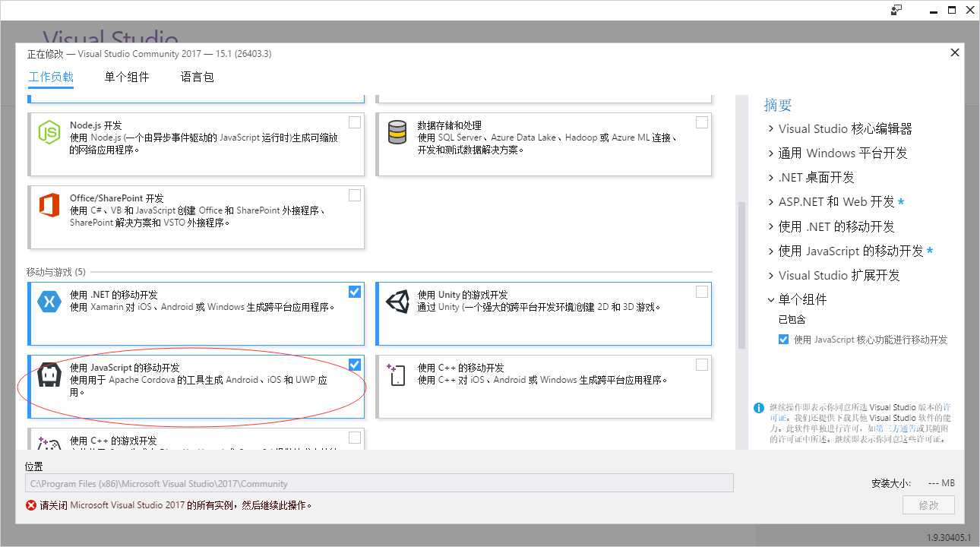The image size is (980, 547).
Task: Expand 通用 Windows 平台开发 summary item
Action: click(771, 153)
